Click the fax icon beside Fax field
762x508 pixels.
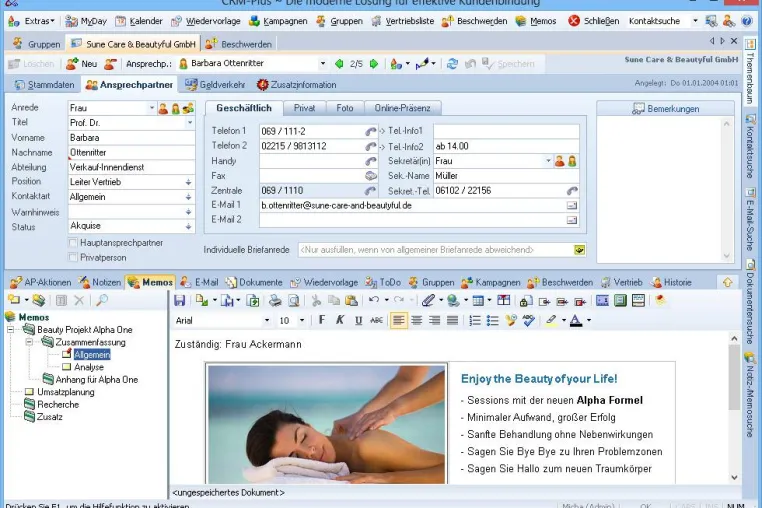pyautogui.click(x=371, y=176)
